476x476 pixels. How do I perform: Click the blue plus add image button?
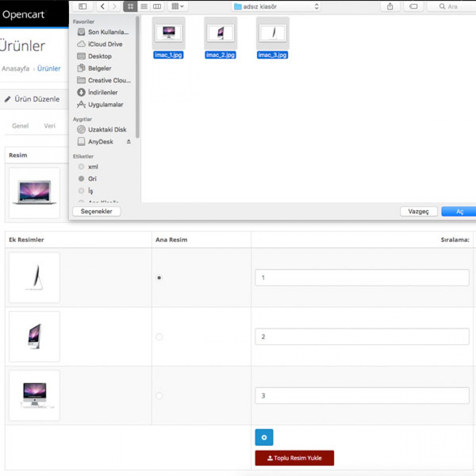264,437
